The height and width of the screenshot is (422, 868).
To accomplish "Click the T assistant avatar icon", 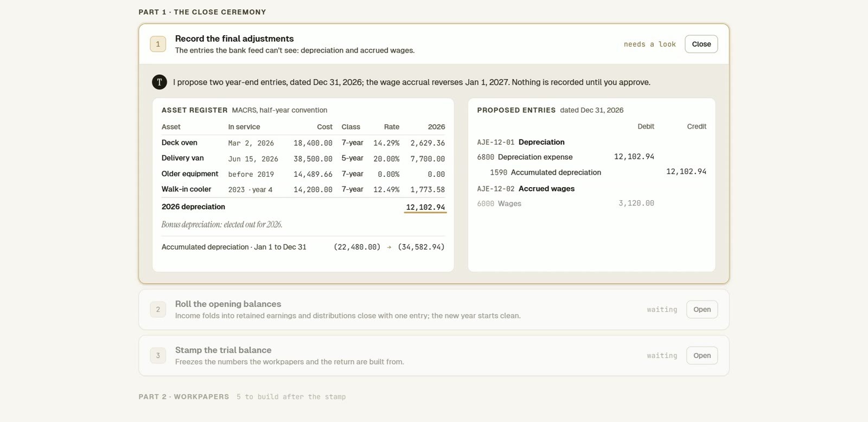I will click(159, 82).
